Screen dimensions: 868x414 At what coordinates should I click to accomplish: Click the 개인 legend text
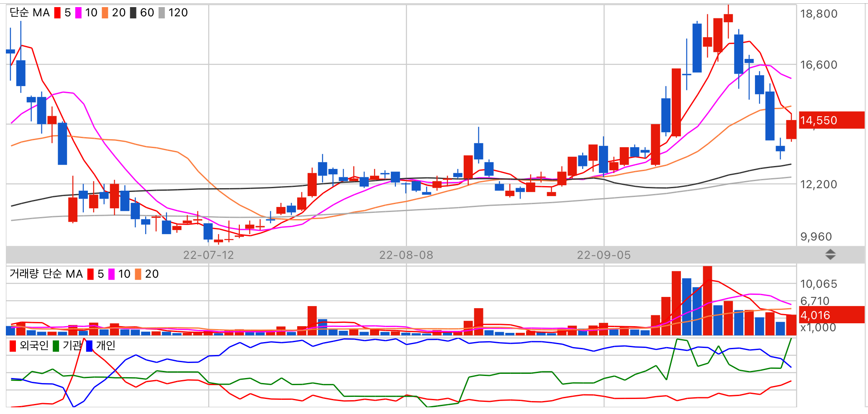pyautogui.click(x=105, y=345)
